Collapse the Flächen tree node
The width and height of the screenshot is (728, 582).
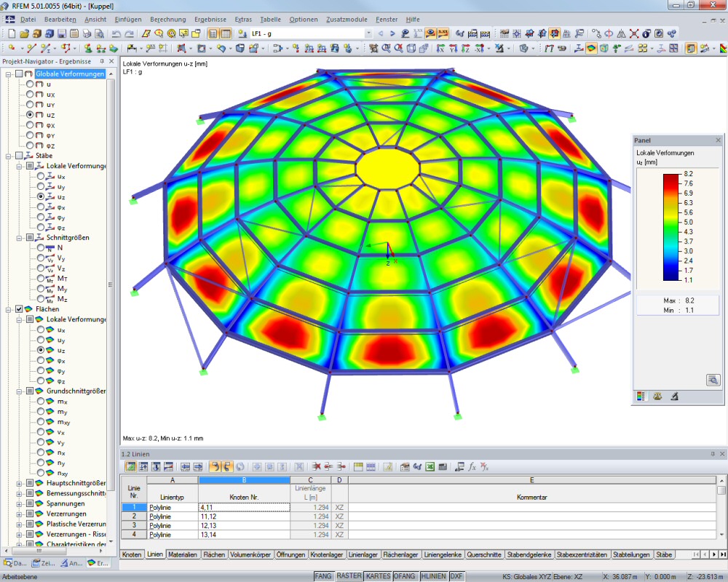(x=8, y=310)
